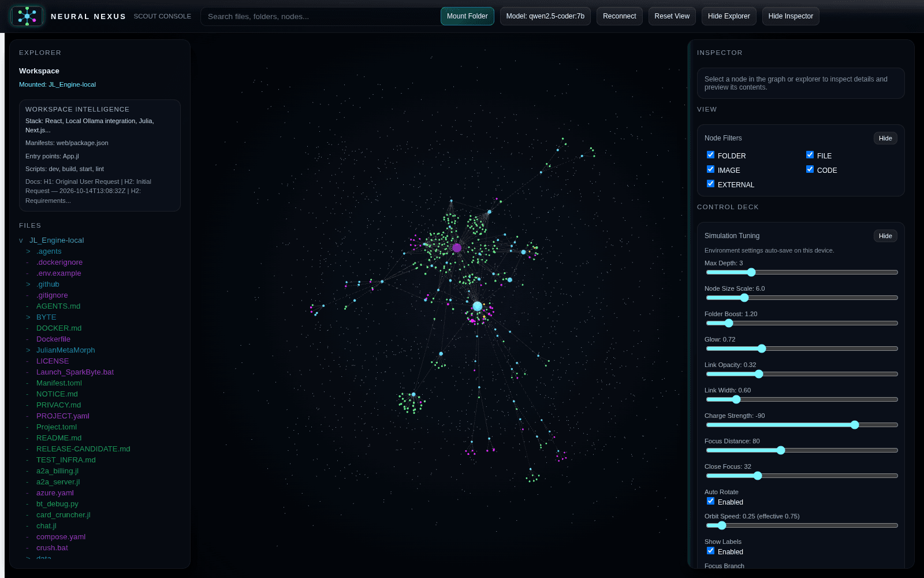Toggle the FILE node filter
This screenshot has height=578, width=924.
[810, 155]
